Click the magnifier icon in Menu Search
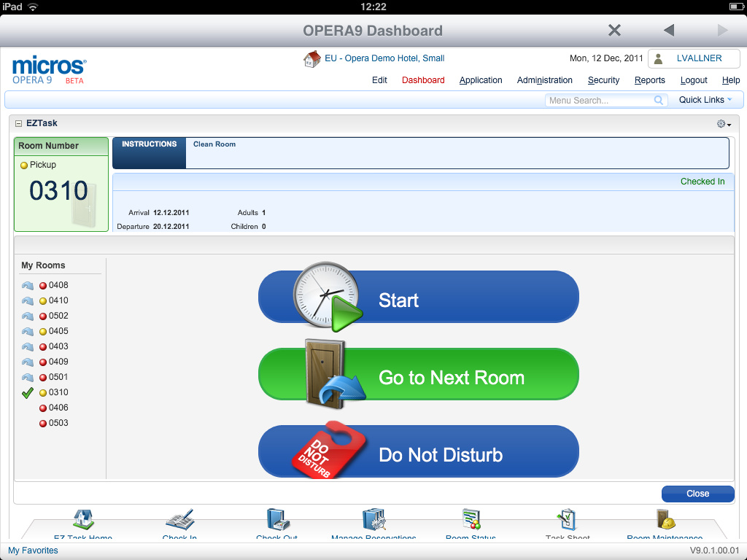Image resolution: width=747 pixels, height=560 pixels. pos(659,100)
